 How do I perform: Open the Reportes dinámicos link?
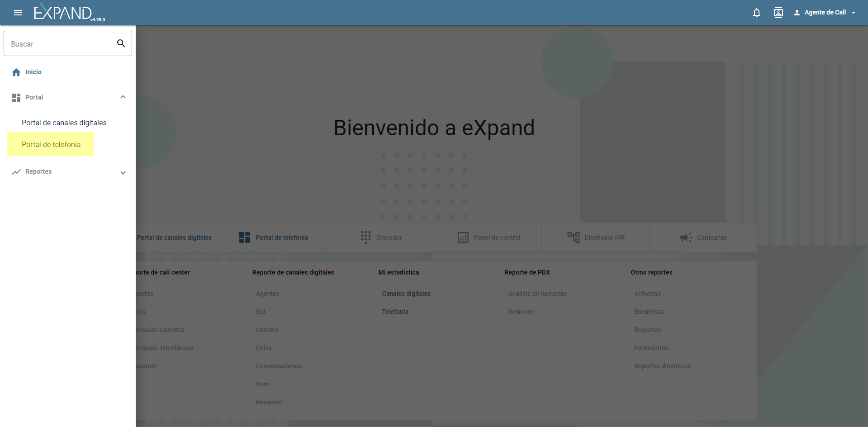663,366
